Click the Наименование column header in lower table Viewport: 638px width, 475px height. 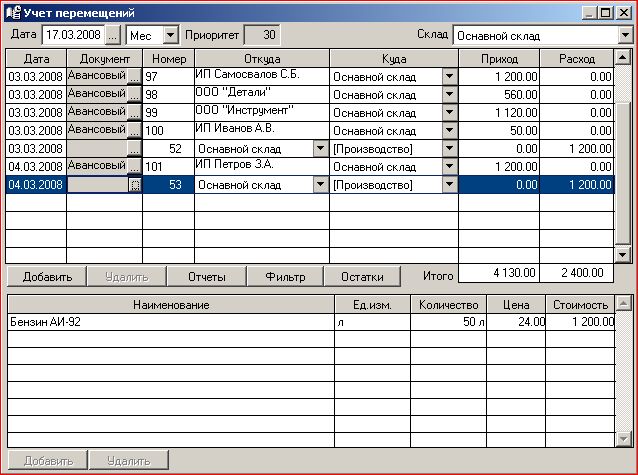pyautogui.click(x=170, y=304)
